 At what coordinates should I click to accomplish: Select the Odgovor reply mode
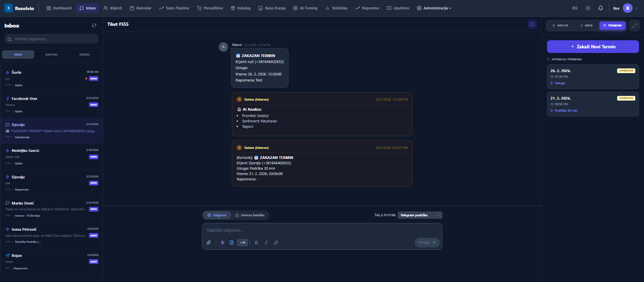pos(217,215)
